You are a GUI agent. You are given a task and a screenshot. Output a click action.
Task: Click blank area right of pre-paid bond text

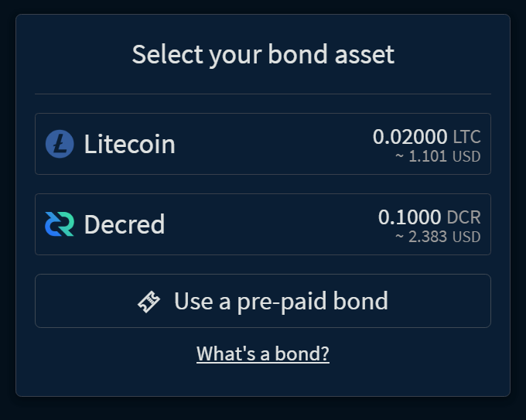coord(441,301)
